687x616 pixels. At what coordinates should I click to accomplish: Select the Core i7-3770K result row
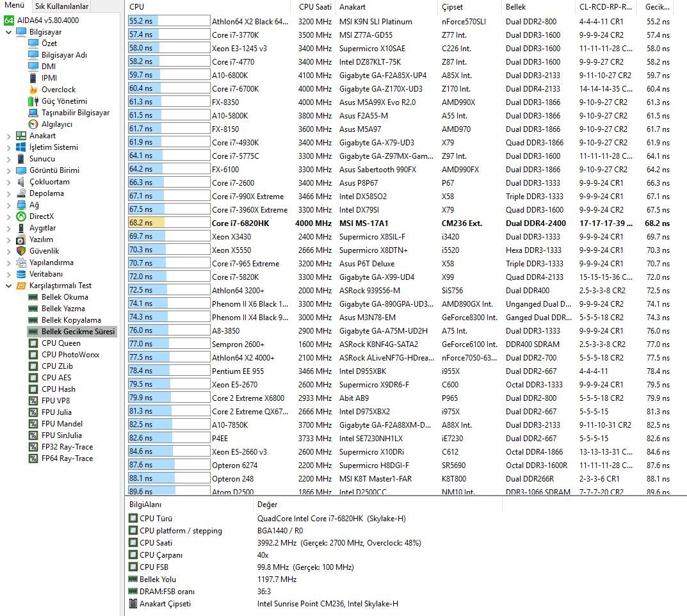tap(399, 35)
